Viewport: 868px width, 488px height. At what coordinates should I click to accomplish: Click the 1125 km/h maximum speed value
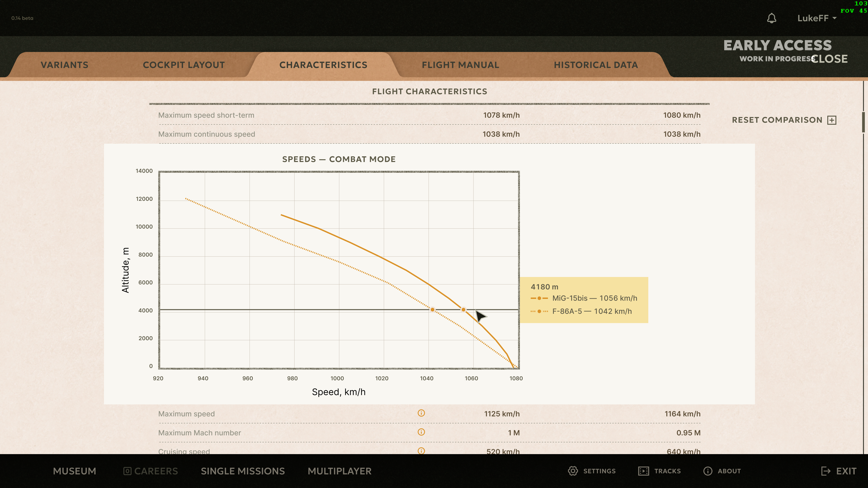click(502, 414)
